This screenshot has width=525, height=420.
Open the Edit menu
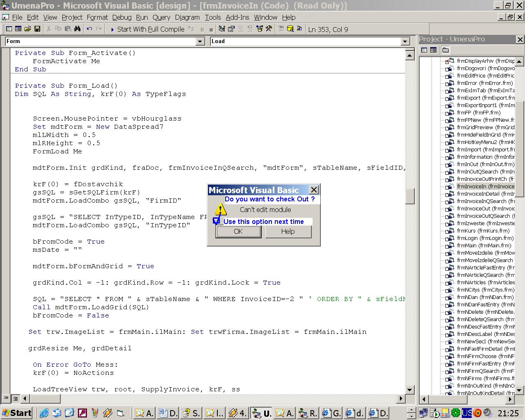point(33,17)
